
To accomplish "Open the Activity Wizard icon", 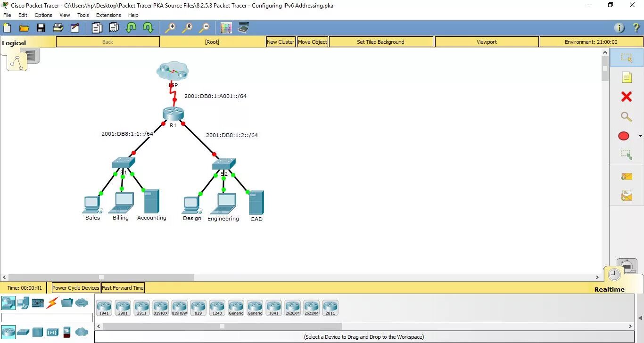I will [x=75, y=28].
